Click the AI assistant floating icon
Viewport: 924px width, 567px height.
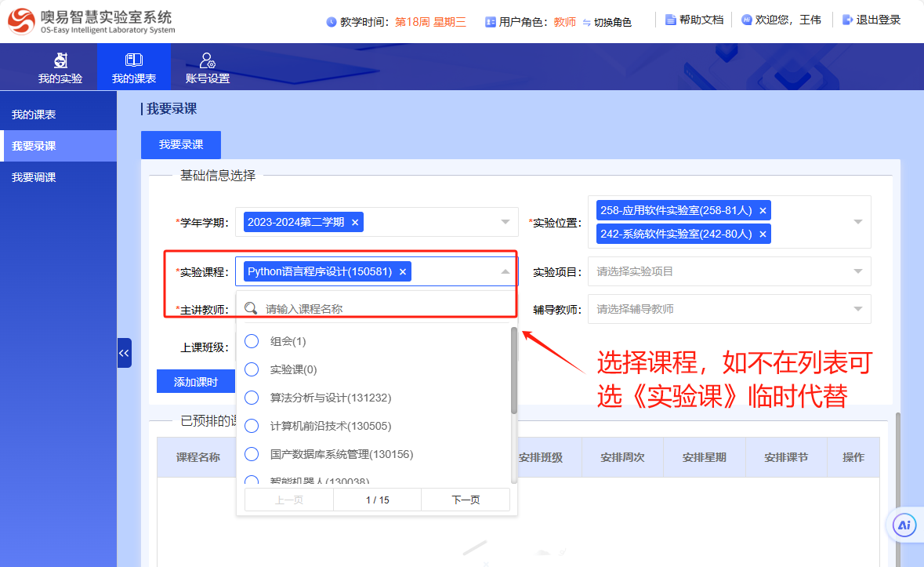pyautogui.click(x=905, y=525)
